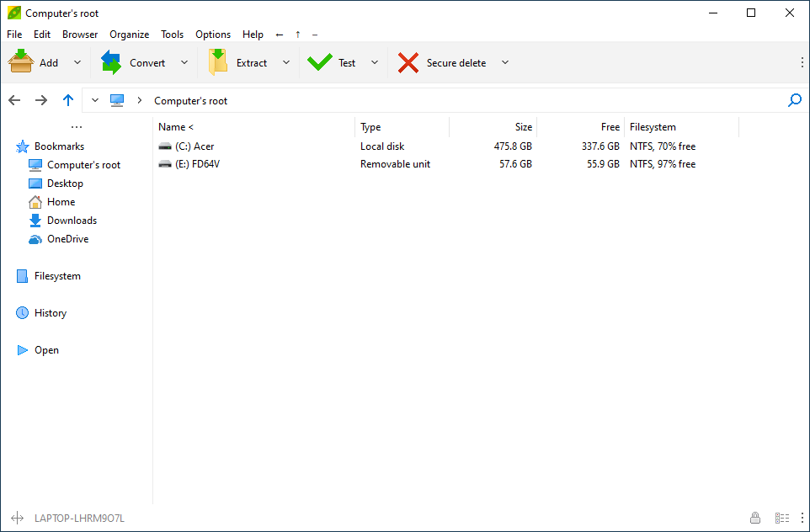This screenshot has width=810, height=532.
Task: Sort by the Free column header
Action: pyautogui.click(x=581, y=127)
